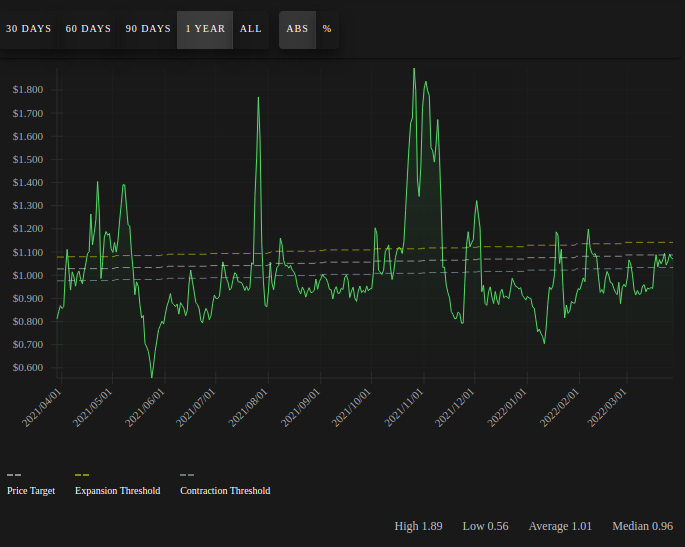Toggle Expansion Threshold legend entry
This screenshot has height=547, width=685.
pyautogui.click(x=118, y=491)
